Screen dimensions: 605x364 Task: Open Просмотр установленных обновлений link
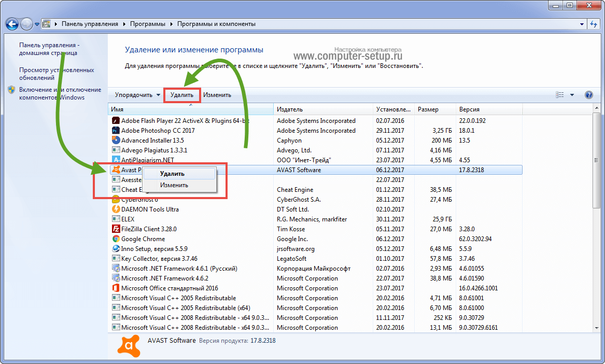pyautogui.click(x=57, y=74)
